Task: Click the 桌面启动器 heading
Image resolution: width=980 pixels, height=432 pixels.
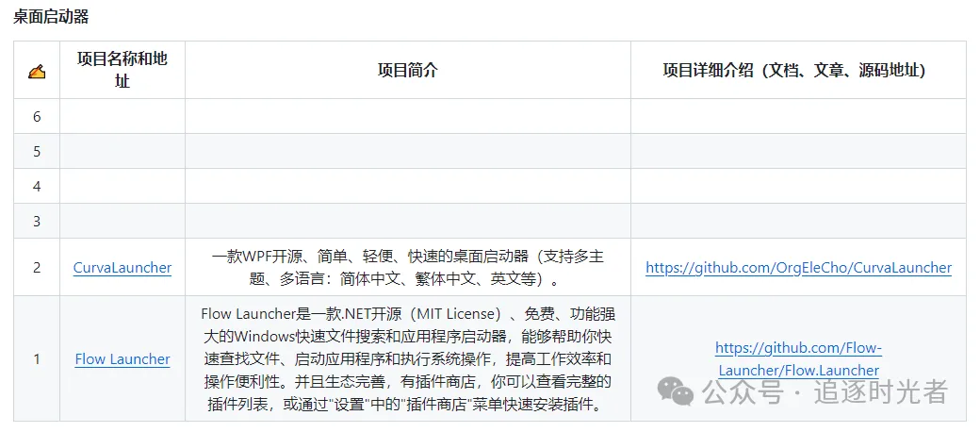Action: 51,17
